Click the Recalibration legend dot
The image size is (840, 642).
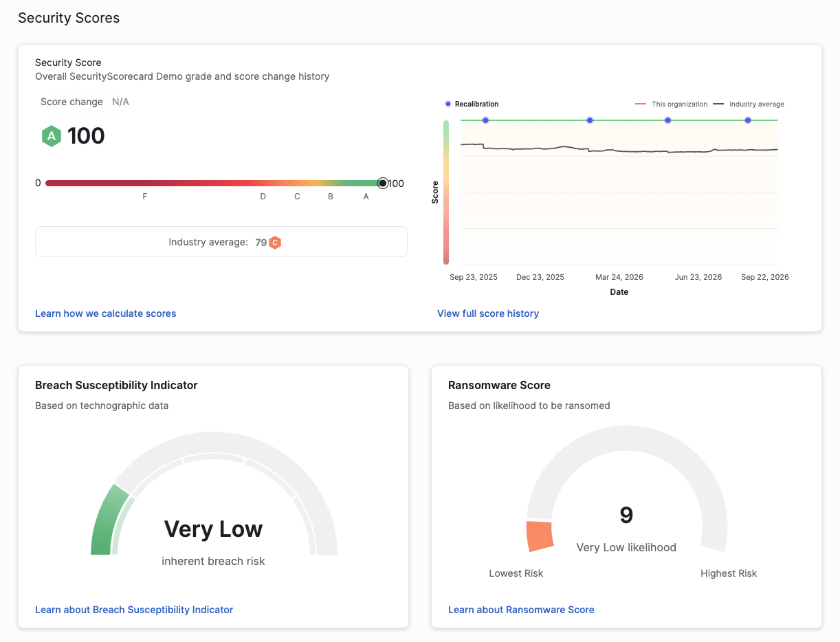click(448, 104)
